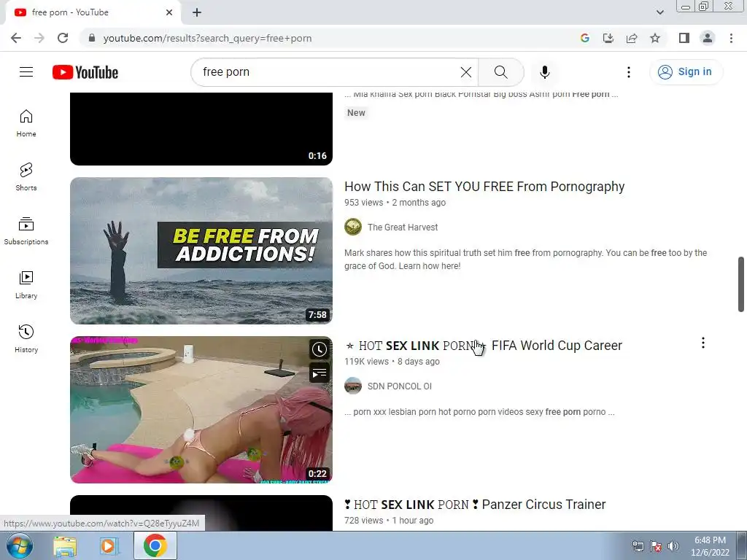The width and height of the screenshot is (747, 560).
Task: Open the How This Can SET YOU FREE video title
Action: coord(484,187)
